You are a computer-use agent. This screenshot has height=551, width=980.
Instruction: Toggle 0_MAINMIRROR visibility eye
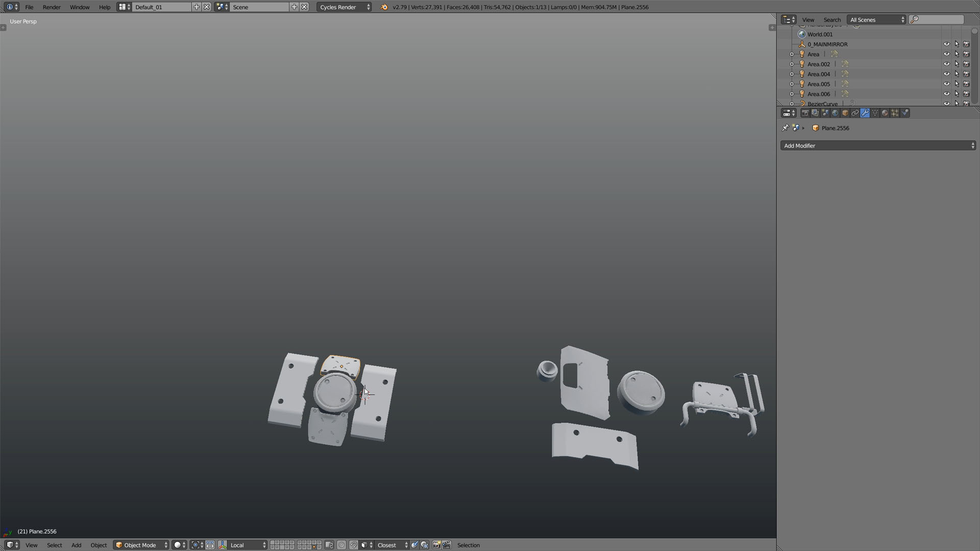[x=946, y=44]
